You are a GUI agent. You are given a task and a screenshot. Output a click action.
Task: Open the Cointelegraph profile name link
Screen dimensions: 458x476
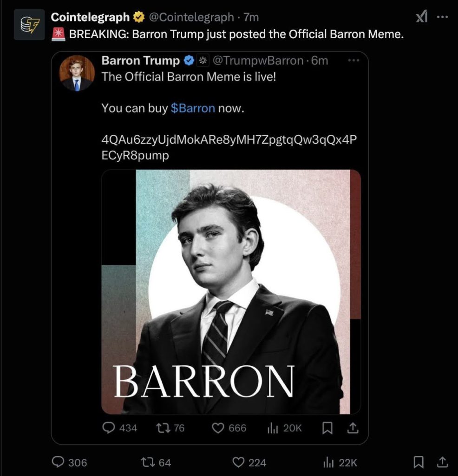click(90, 17)
